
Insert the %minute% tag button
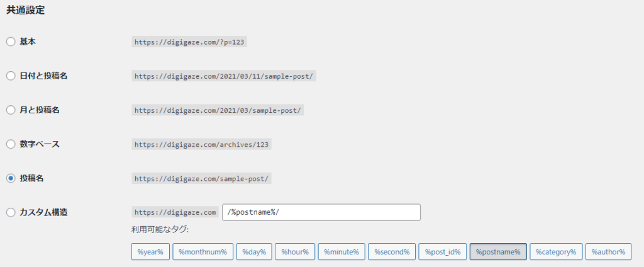click(x=341, y=252)
